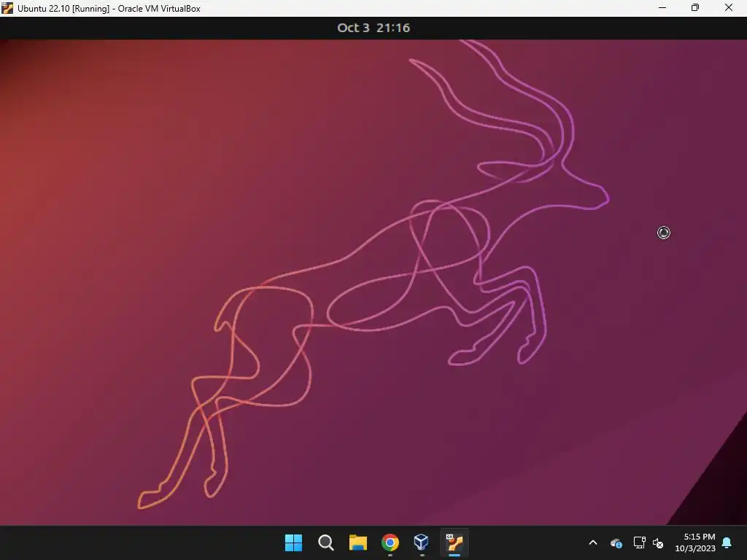Click the VirtualBox icon in the title bar
This screenshot has width=747, height=560.
pos(7,8)
